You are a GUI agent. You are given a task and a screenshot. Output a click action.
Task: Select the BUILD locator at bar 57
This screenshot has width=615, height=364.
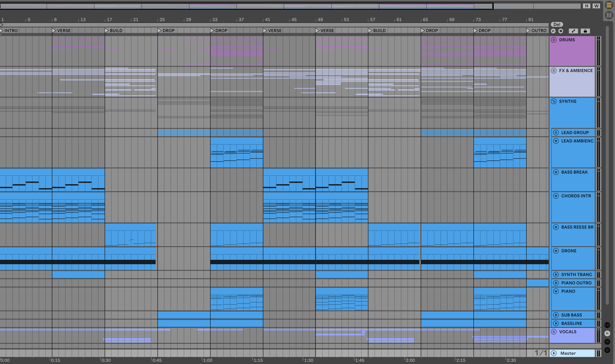[377, 30]
